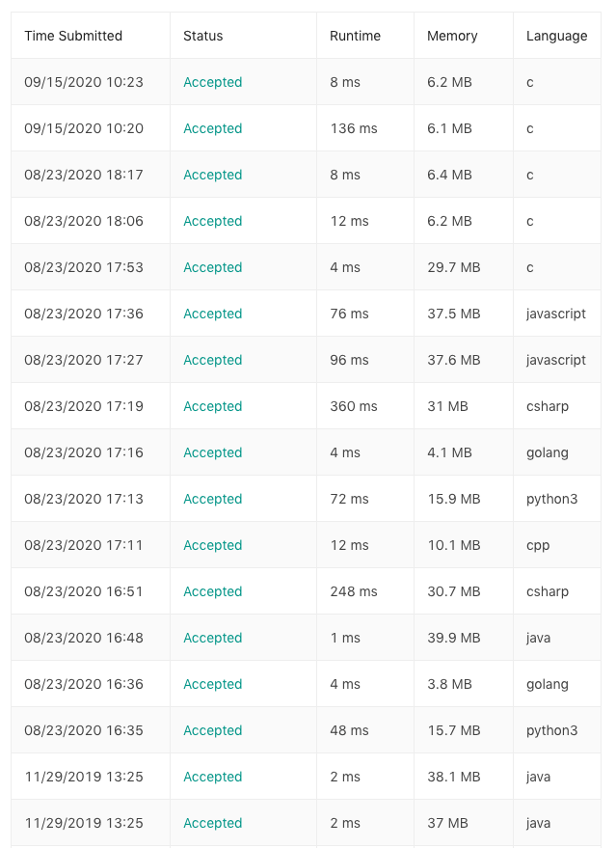Select the Runtime column header
Viewport: 616px width, 848px height.
coord(355,36)
